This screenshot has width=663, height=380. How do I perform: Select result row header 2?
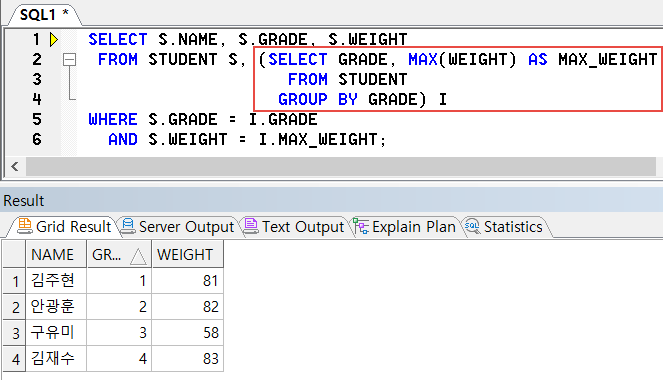pos(14,307)
